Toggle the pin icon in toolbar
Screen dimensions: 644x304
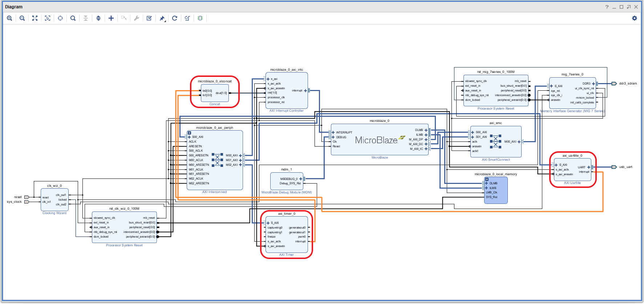click(x=162, y=18)
